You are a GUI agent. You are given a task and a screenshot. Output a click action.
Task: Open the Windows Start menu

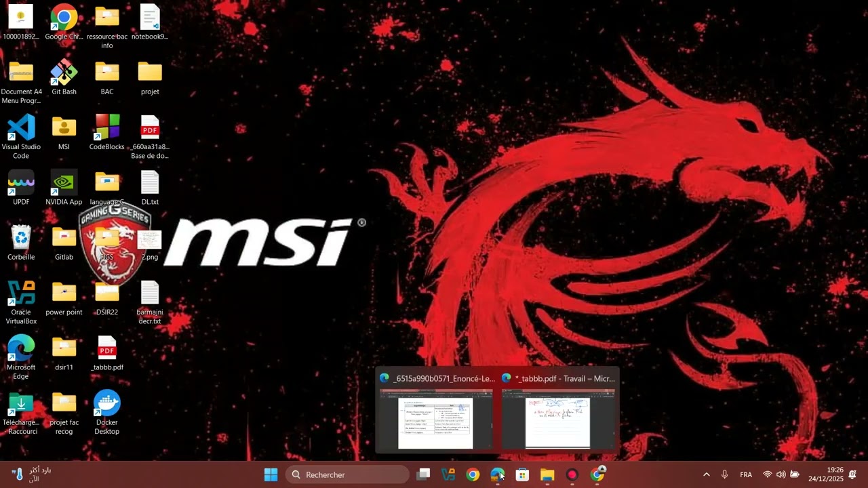(271, 474)
